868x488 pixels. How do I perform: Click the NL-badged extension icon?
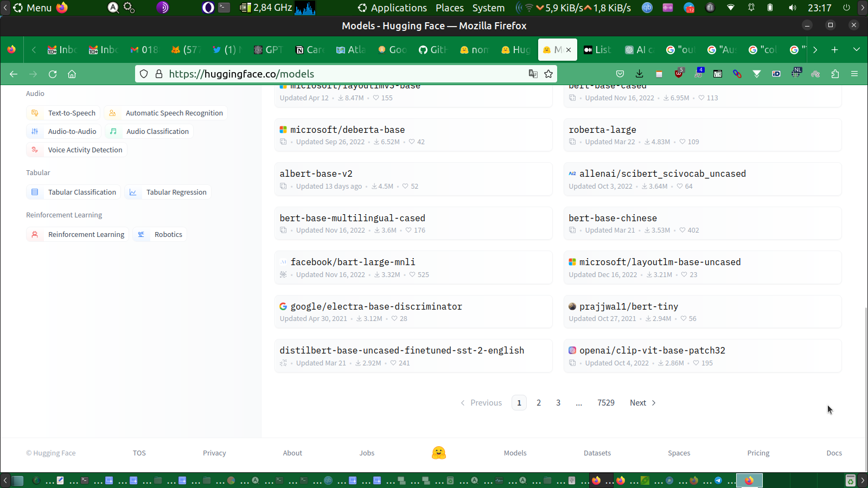(x=796, y=73)
